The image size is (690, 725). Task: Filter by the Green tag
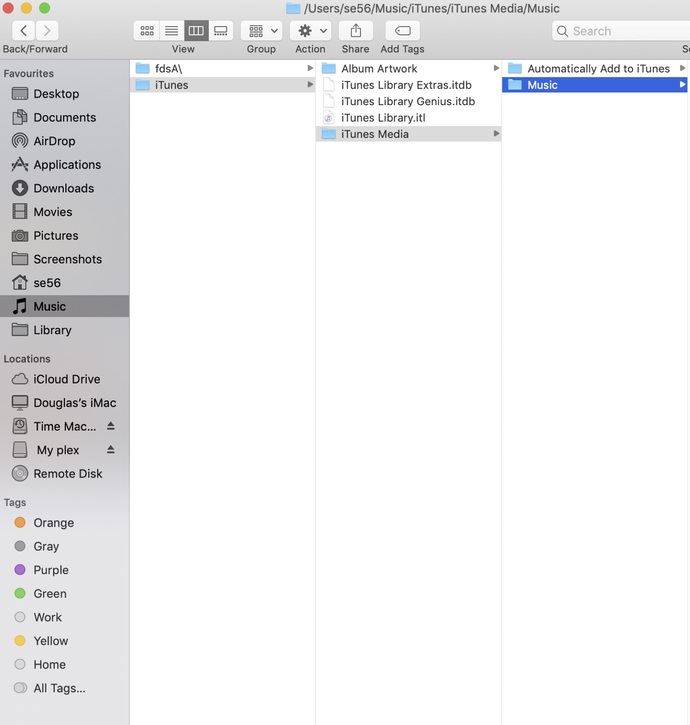pos(64,593)
